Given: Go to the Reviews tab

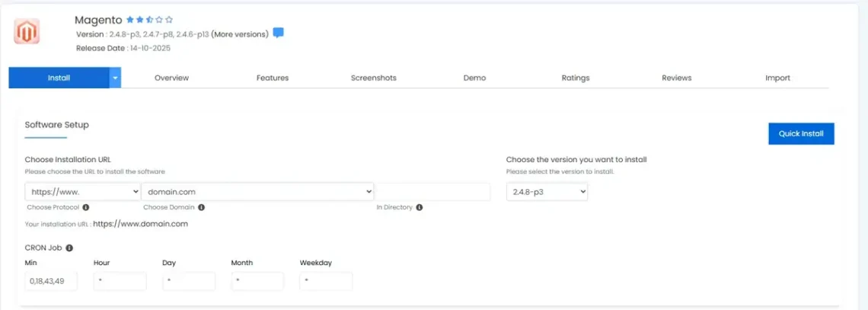Looking at the screenshot, I should pyautogui.click(x=676, y=78).
